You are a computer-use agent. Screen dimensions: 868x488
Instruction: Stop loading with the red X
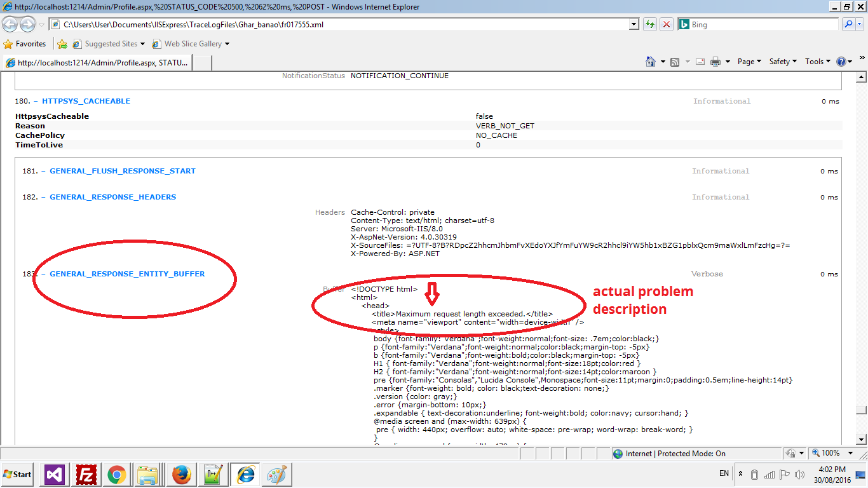tap(667, 24)
